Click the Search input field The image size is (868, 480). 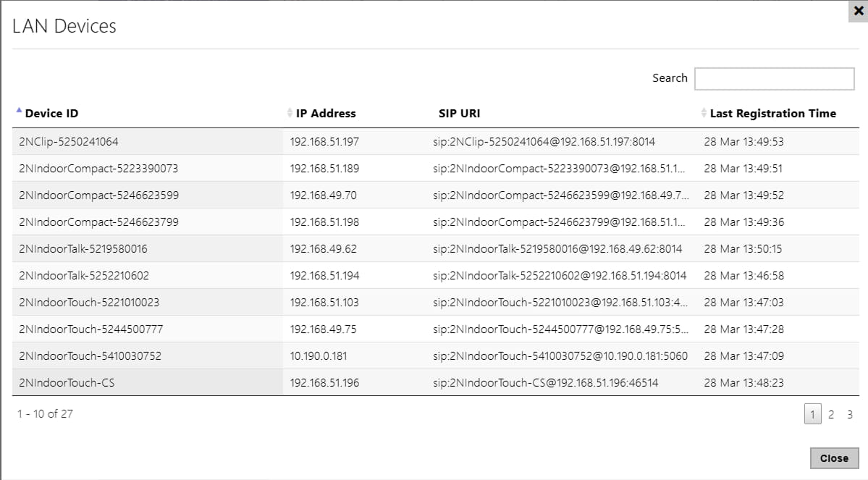click(774, 79)
